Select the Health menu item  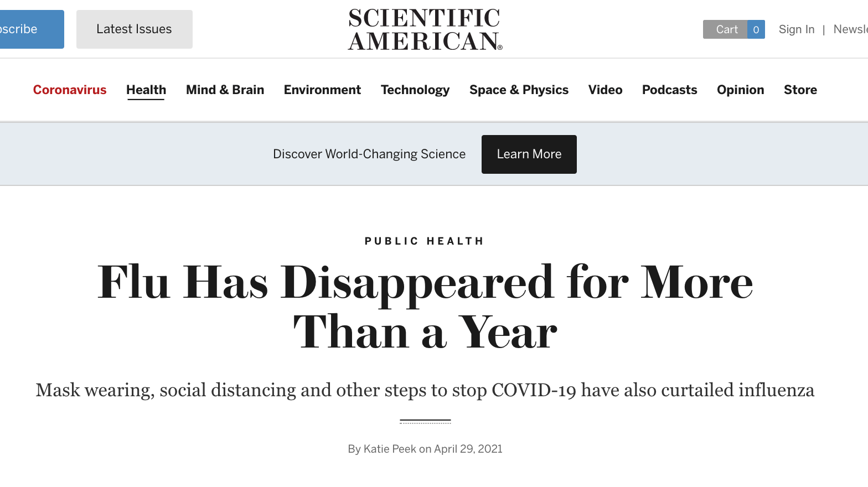pos(146,90)
